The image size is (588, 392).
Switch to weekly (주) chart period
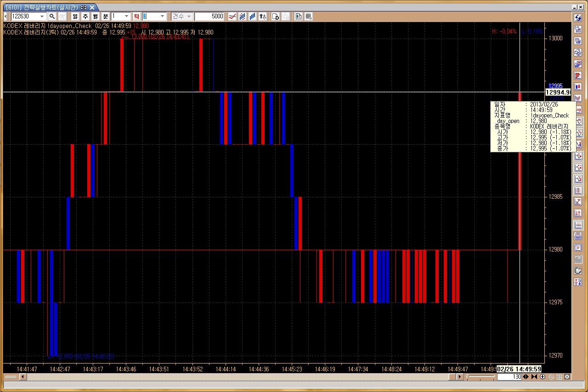point(85,17)
